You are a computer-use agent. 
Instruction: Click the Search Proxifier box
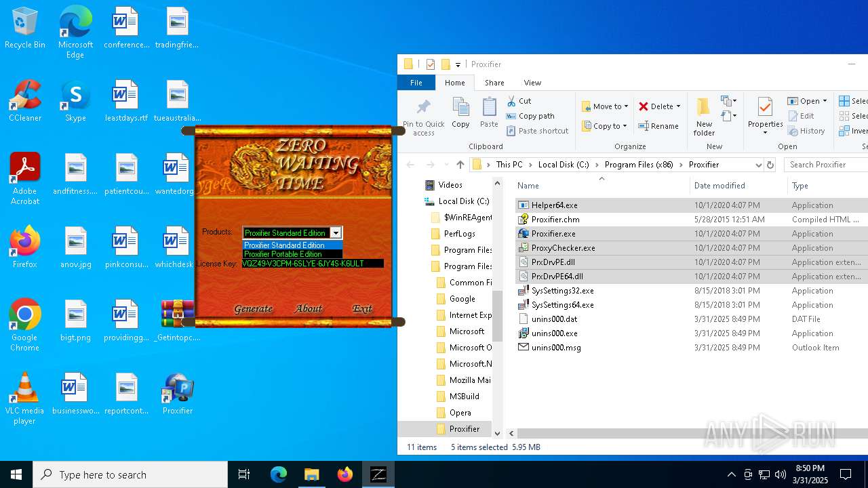826,165
